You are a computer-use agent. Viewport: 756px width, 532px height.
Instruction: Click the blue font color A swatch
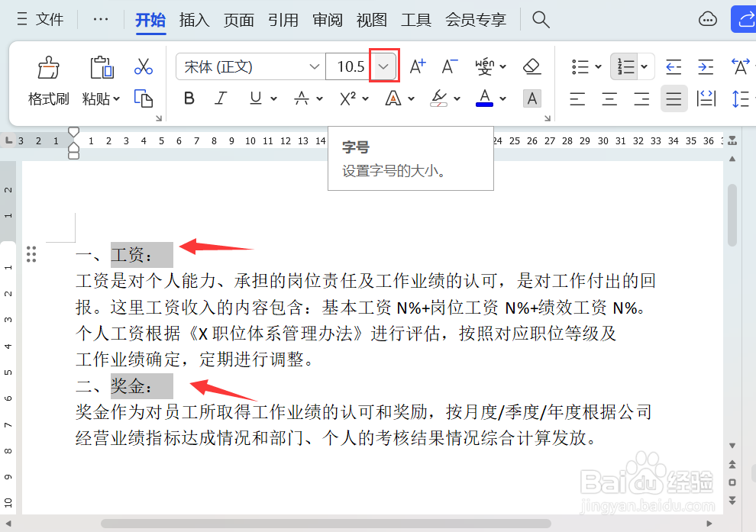coord(483,98)
